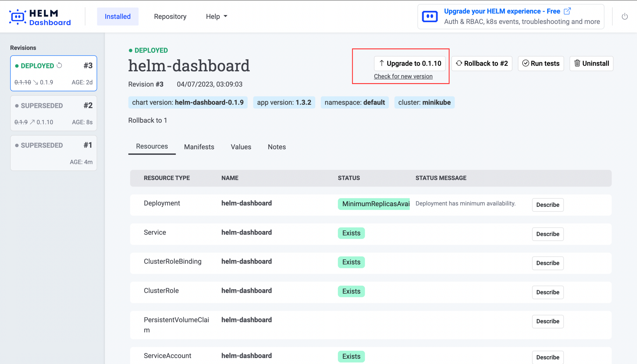Describe the Deployment resource
Viewport: 637px width, 364px height.
pos(547,205)
